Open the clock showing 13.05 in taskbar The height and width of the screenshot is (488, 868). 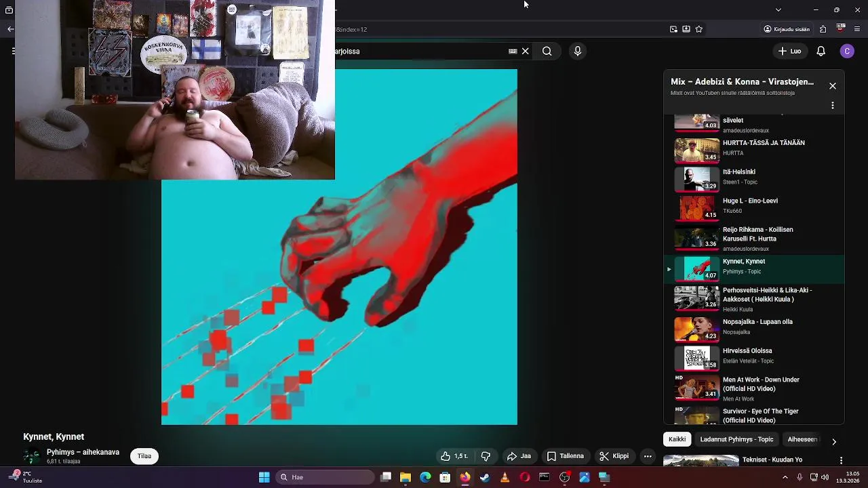pyautogui.click(x=848, y=477)
